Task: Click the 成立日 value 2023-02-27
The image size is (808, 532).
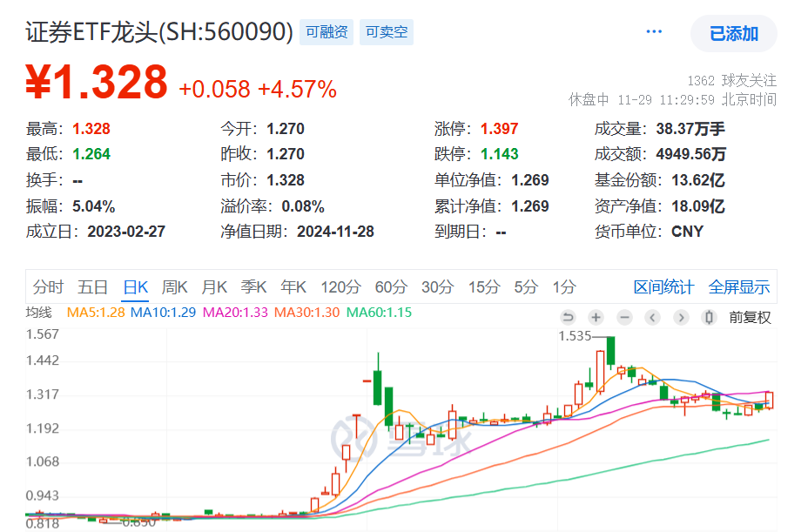Action: coord(126,232)
